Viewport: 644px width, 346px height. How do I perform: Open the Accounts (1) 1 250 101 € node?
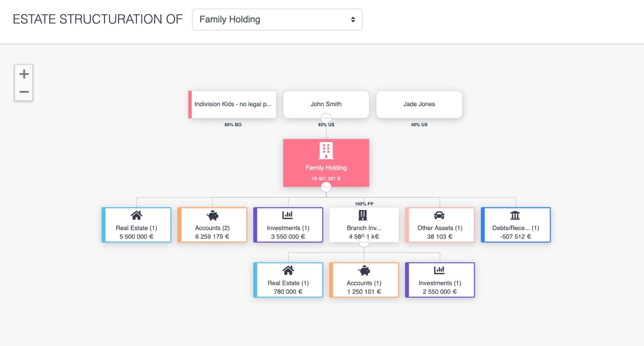click(x=364, y=280)
